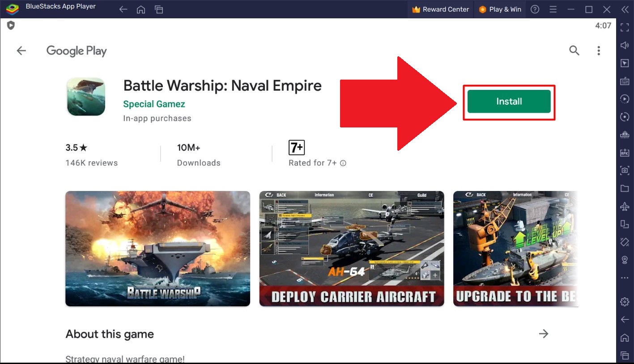
Task: Open the BlueStacks help icon
Action: (x=535, y=9)
